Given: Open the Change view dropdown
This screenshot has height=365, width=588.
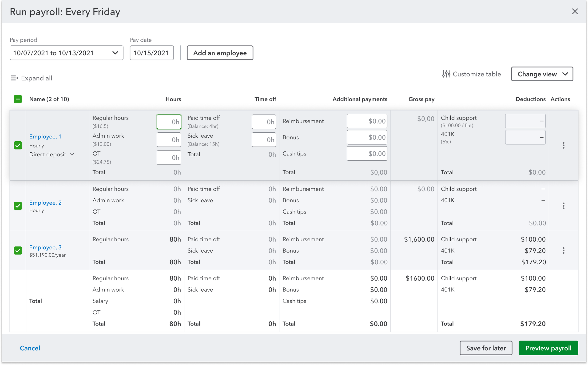Looking at the screenshot, I should point(542,74).
